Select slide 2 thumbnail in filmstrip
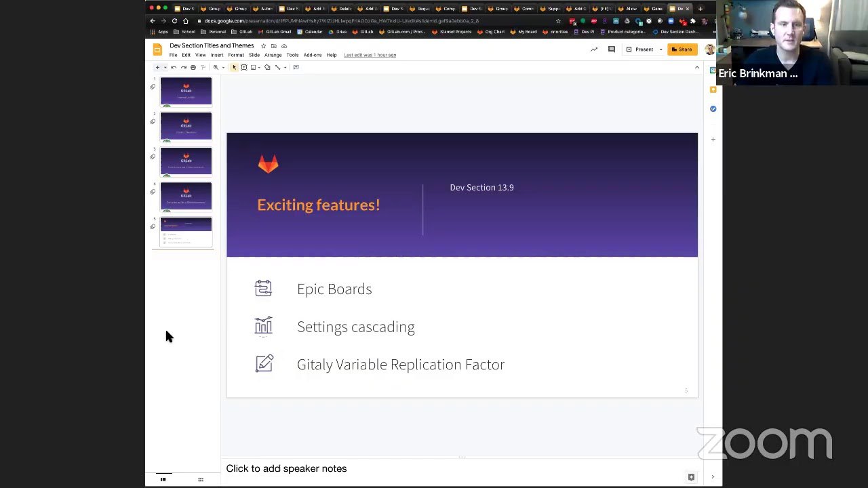The height and width of the screenshot is (488, 868). 186,127
